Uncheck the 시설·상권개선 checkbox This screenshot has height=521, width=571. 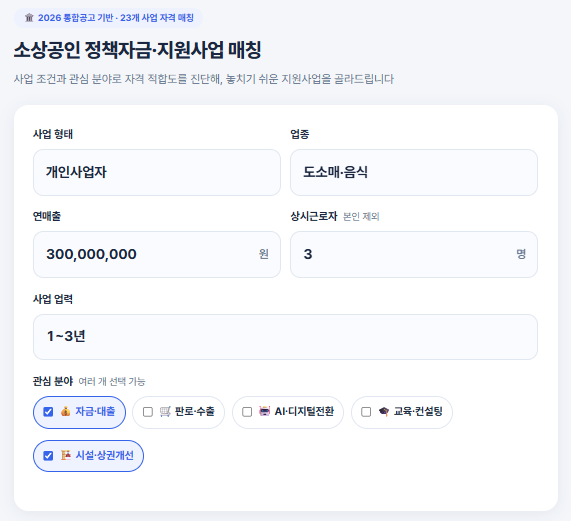48,456
